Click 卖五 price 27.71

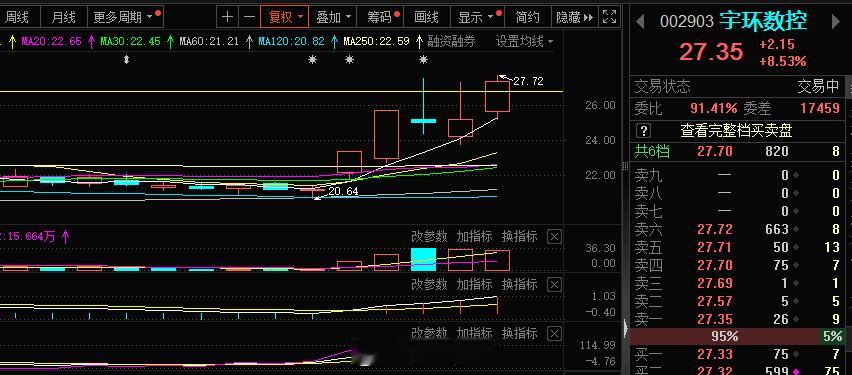(x=715, y=247)
